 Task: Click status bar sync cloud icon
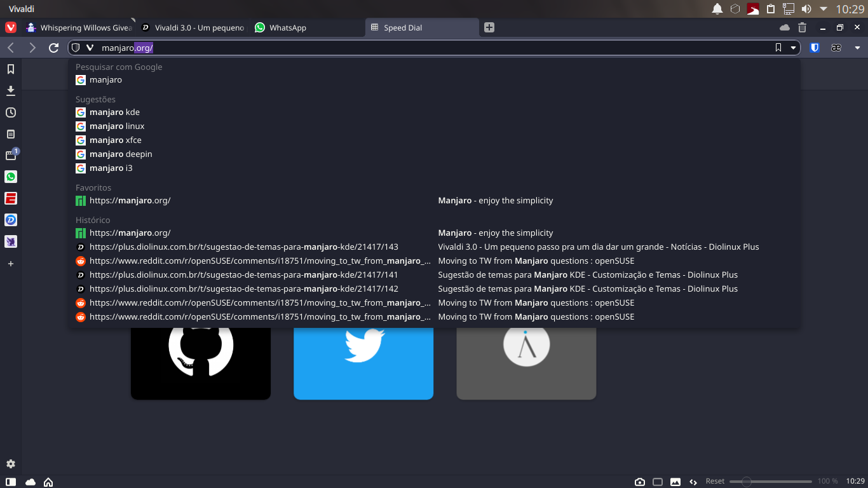[x=30, y=482]
